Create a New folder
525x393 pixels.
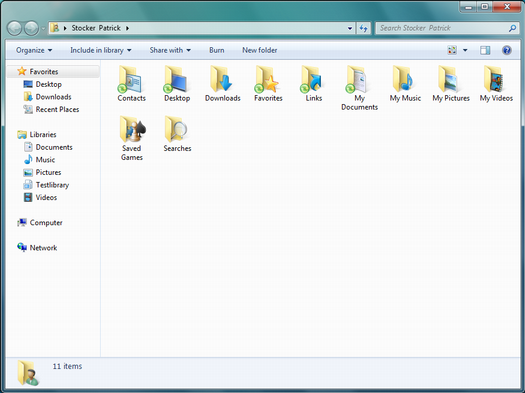(x=259, y=50)
